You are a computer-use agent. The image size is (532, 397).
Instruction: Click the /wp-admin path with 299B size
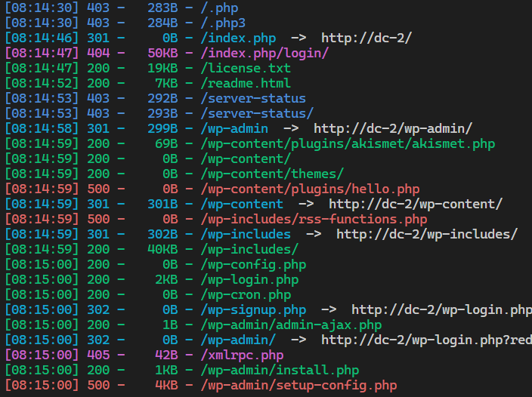pos(234,128)
